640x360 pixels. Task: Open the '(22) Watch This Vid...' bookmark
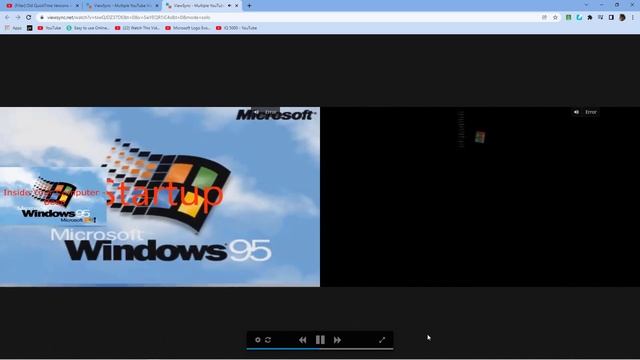(x=138, y=28)
